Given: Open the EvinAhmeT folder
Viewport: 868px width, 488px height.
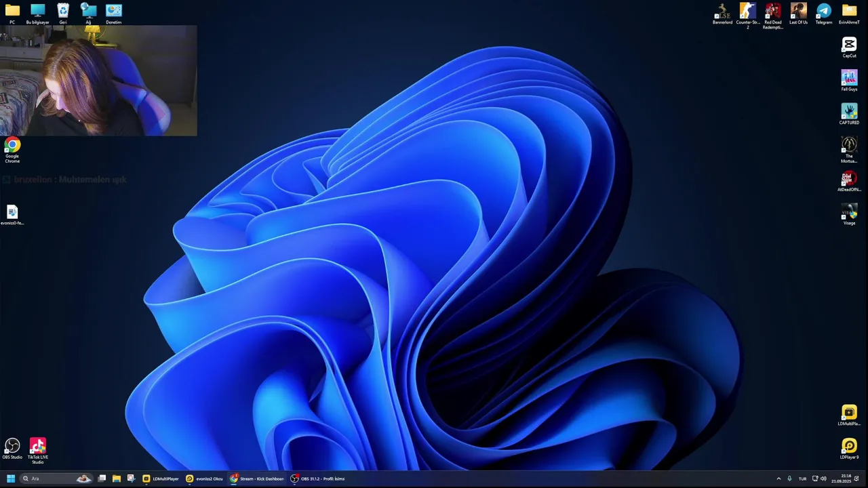Looking at the screenshot, I should pos(849,14).
